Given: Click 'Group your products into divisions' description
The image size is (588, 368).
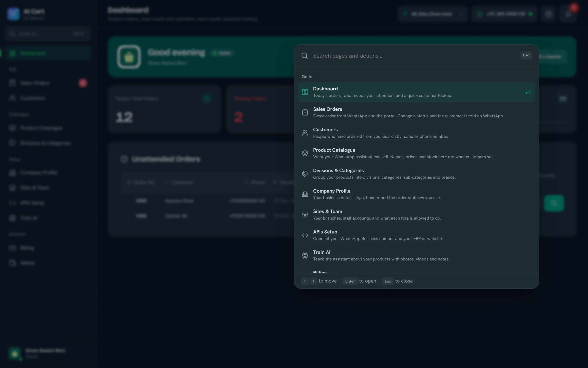Looking at the screenshot, I should pyautogui.click(x=384, y=177).
